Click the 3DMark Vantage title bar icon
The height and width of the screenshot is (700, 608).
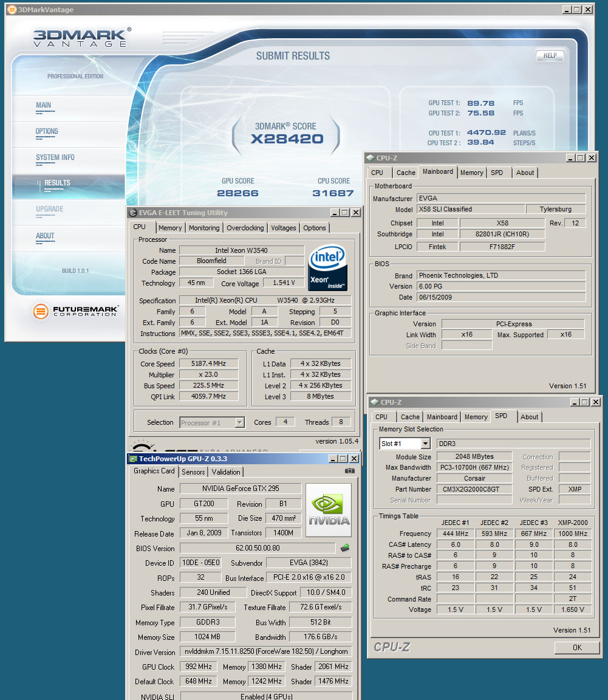click(x=12, y=9)
